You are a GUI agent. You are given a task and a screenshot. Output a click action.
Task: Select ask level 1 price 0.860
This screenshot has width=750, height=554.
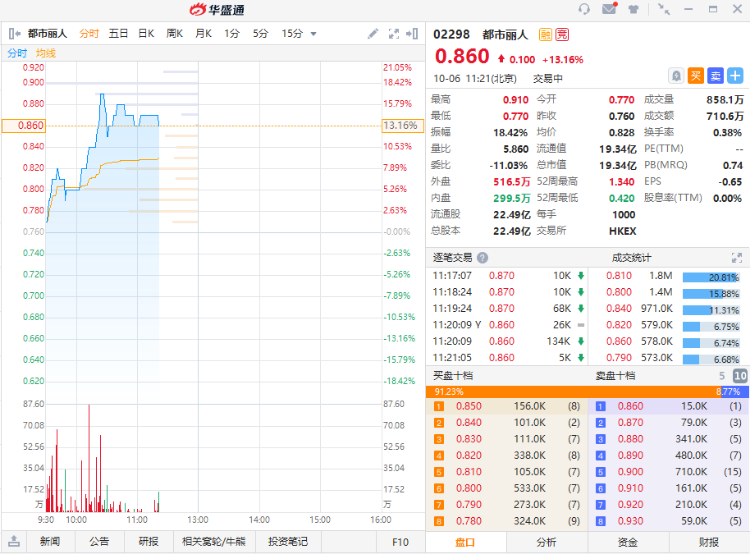click(630, 406)
